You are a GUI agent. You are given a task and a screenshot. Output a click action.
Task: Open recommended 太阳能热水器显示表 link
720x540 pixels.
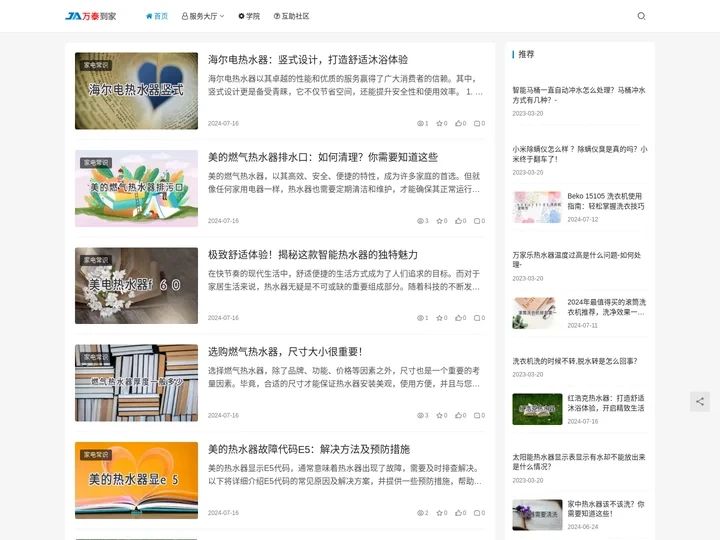click(x=579, y=462)
